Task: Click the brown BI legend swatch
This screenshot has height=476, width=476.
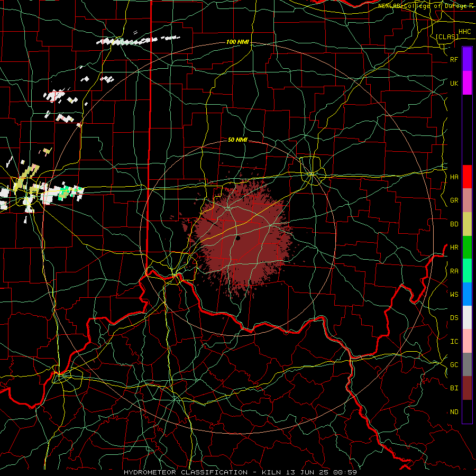Action: pyautogui.click(x=467, y=388)
